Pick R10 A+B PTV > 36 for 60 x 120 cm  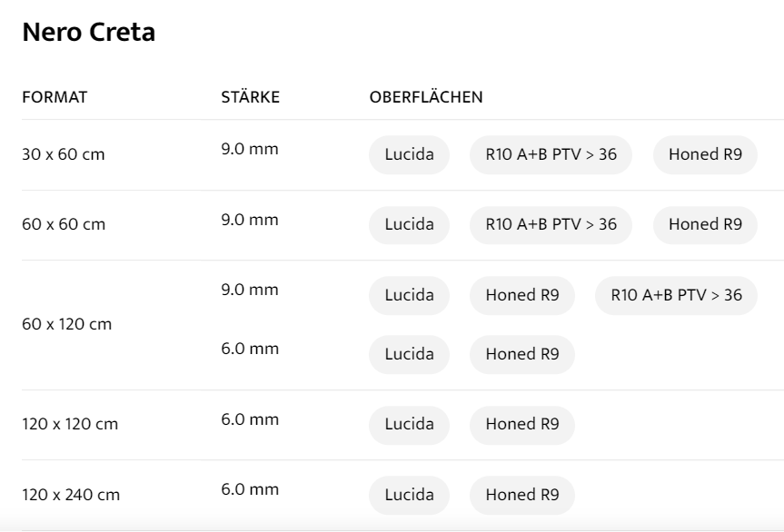pyautogui.click(x=676, y=295)
